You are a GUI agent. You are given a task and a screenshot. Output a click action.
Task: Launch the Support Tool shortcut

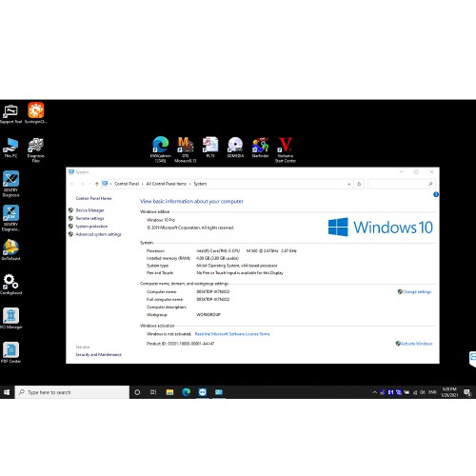tap(10, 114)
